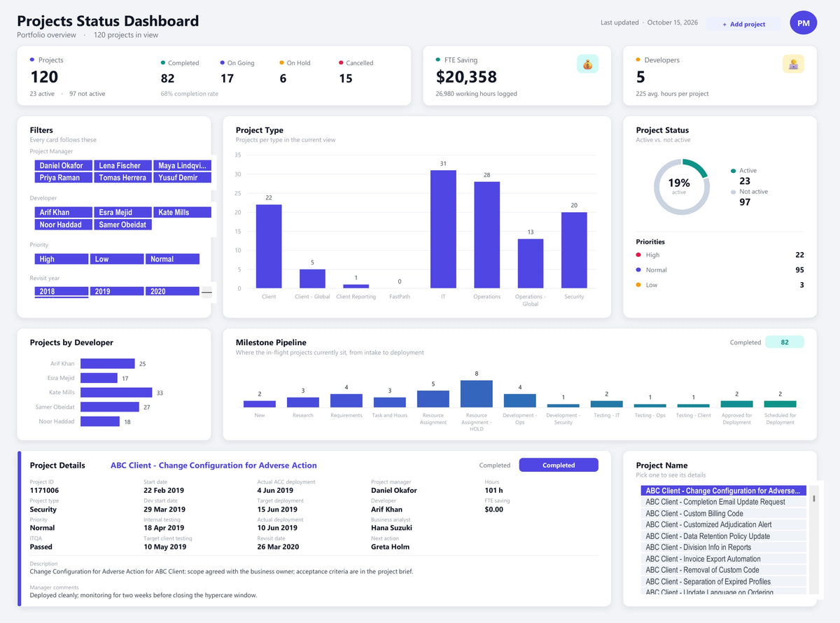Image resolution: width=840 pixels, height=623 pixels.
Task: Select ABC Client - Change Configuration for Adverse list row
Action: pos(724,491)
